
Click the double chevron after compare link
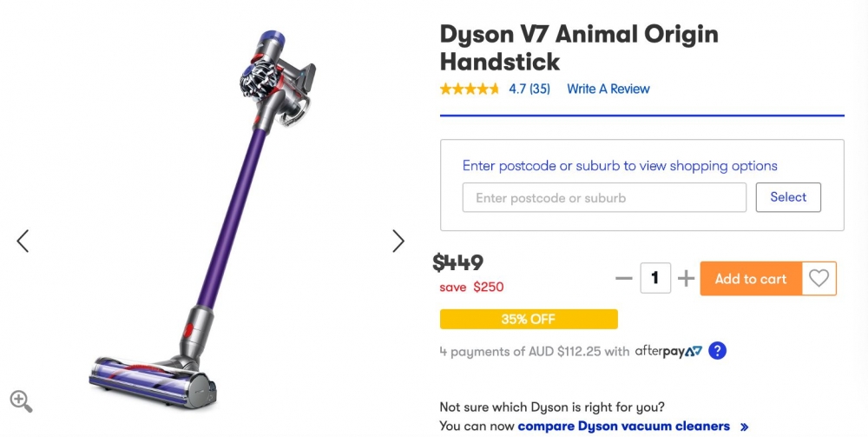click(744, 427)
